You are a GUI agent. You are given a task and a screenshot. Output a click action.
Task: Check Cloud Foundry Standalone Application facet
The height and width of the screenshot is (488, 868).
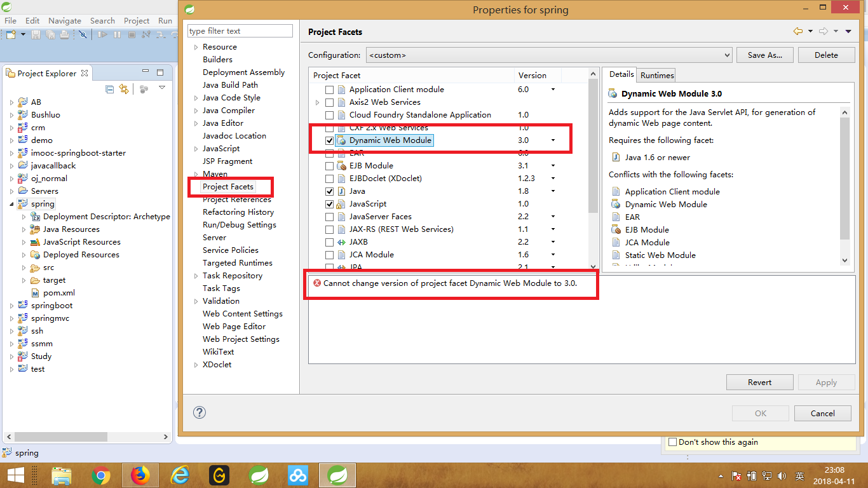329,115
